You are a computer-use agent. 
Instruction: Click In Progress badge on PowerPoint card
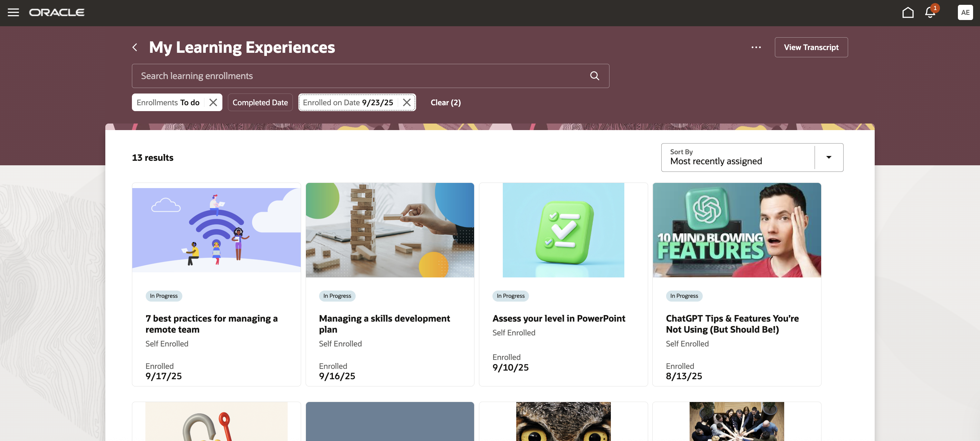coord(510,296)
